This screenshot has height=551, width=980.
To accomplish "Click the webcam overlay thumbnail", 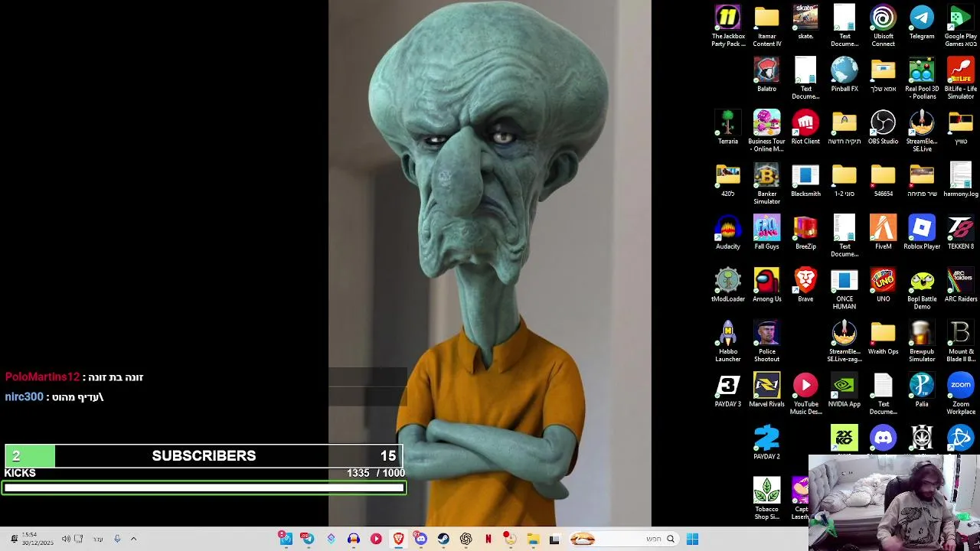I will (x=893, y=503).
